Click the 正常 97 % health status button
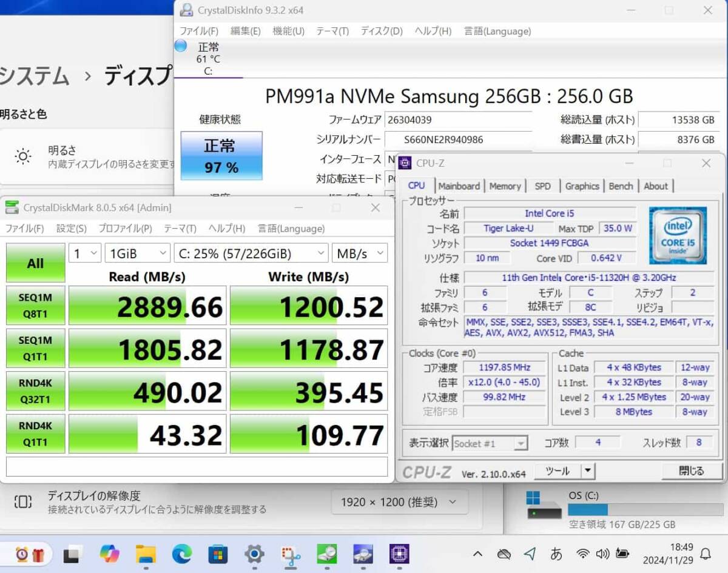The image size is (728, 573). pos(221,156)
